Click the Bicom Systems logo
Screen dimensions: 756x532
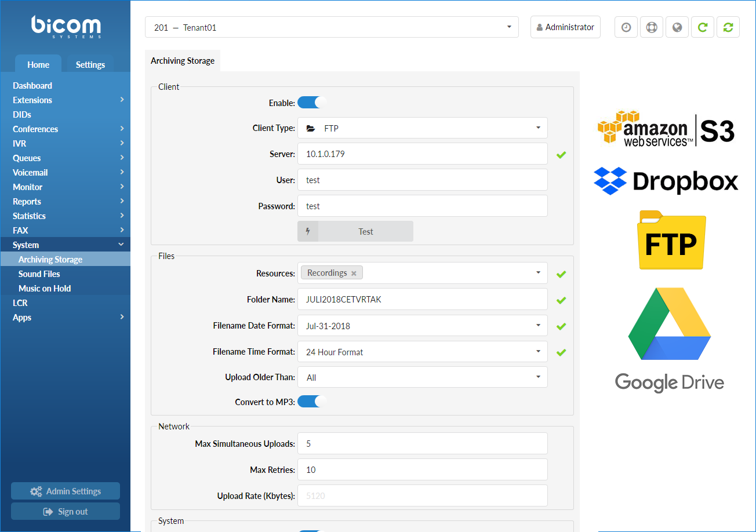coord(66,27)
